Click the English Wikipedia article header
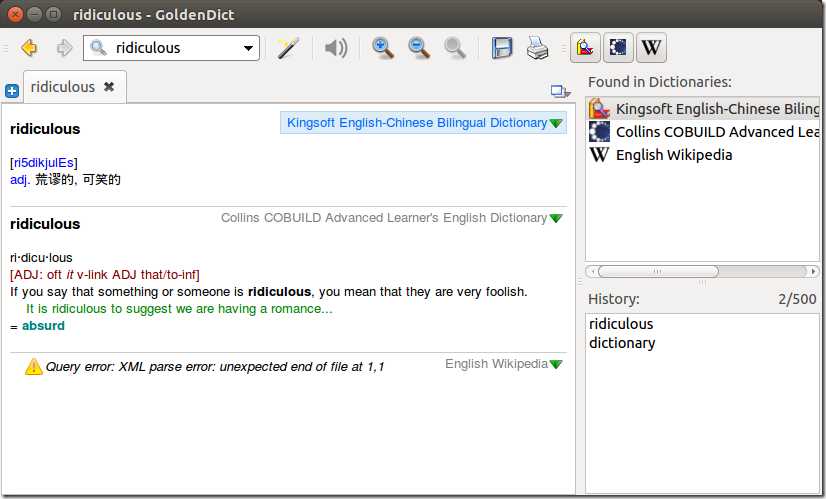 coord(496,364)
